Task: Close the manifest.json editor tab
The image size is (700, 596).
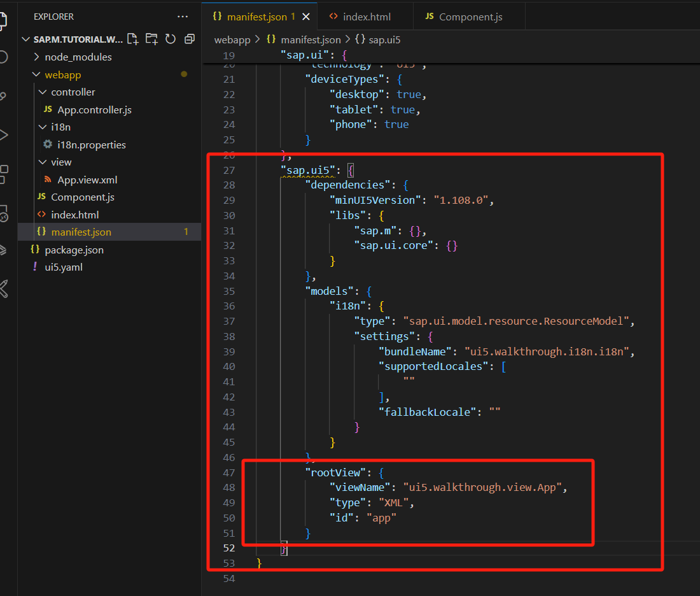Action: pyautogui.click(x=306, y=17)
